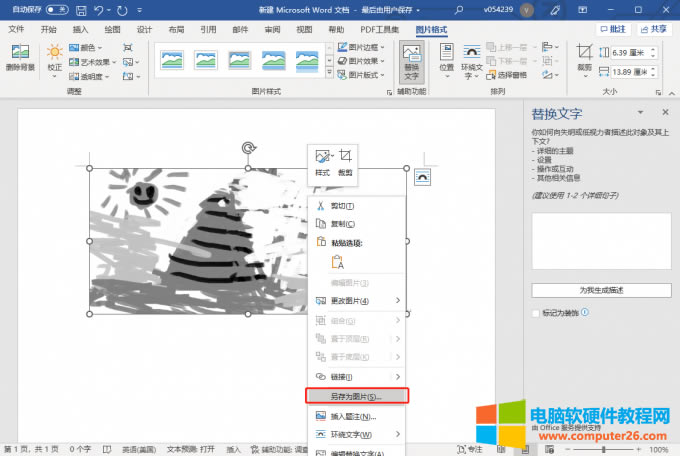Click the undo arrow in title bar
The width and height of the screenshot is (680, 456).
[97, 9]
